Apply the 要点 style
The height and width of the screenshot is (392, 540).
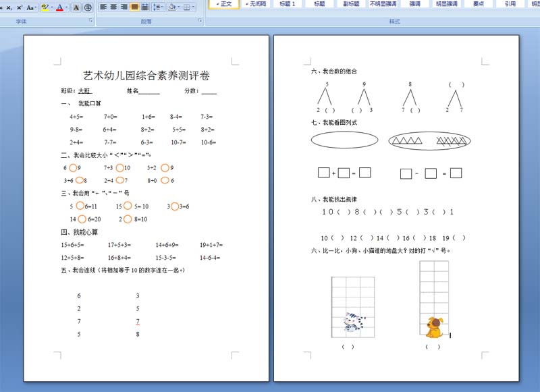click(x=479, y=4)
